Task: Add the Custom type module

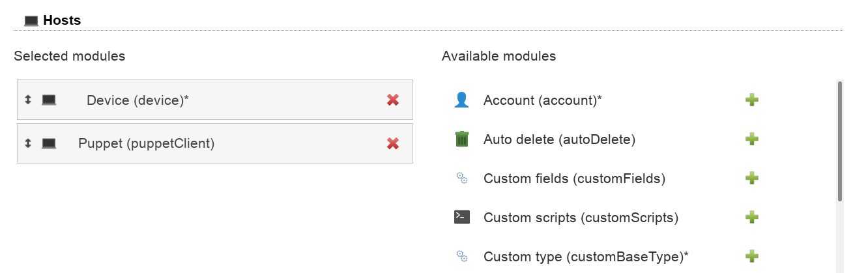Action: coord(751,256)
